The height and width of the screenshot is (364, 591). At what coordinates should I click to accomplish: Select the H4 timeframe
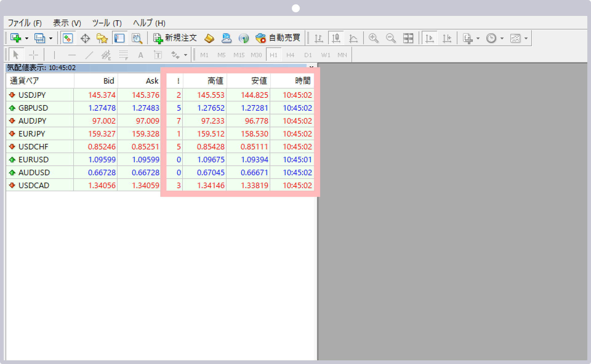point(290,55)
